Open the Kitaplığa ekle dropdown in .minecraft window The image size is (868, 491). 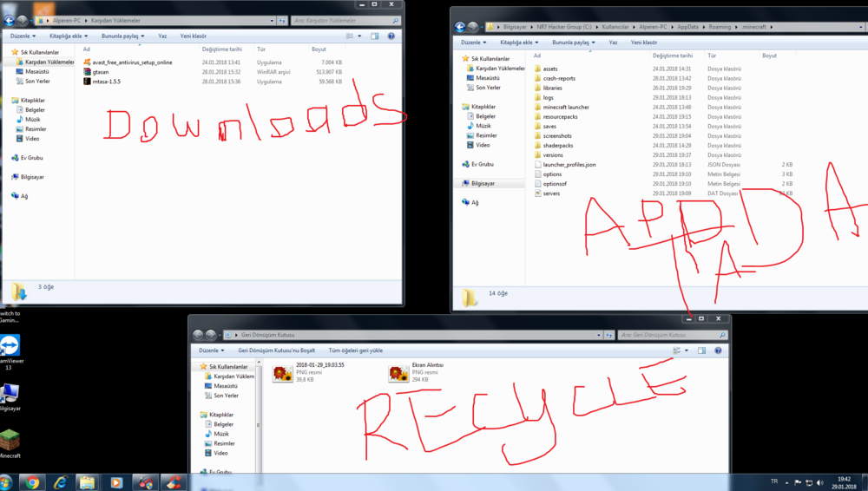click(521, 42)
